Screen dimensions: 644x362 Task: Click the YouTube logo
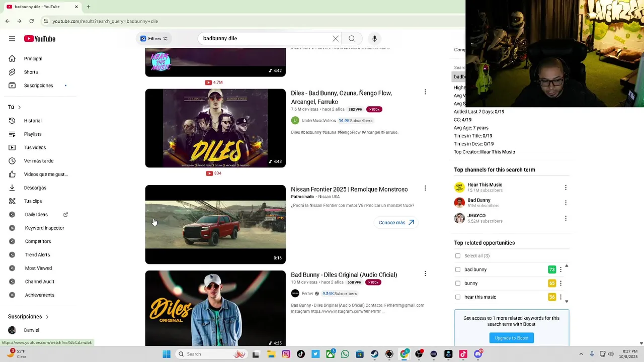(x=39, y=39)
